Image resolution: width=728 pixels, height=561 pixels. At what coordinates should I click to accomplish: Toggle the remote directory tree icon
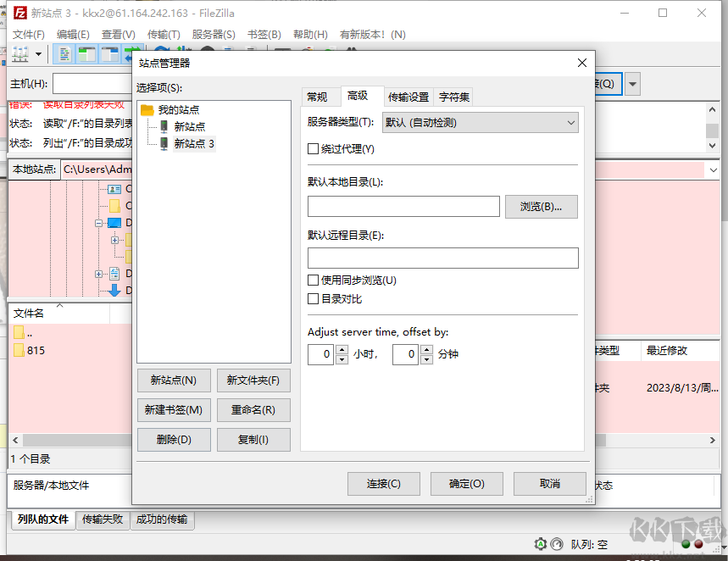110,54
